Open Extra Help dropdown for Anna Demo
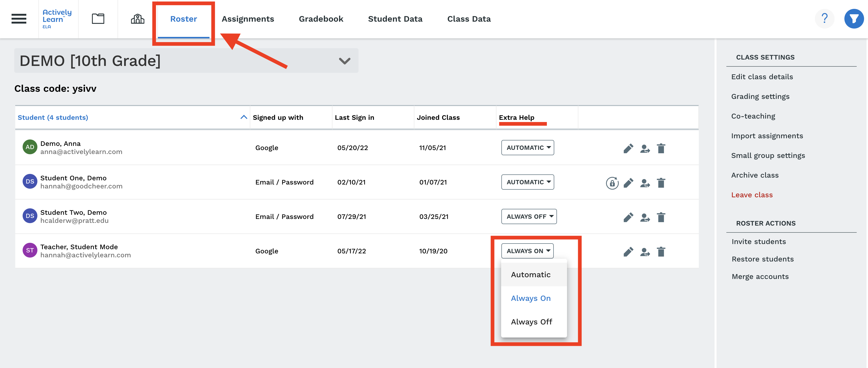Viewport: 868px width, 368px height. 528,148
